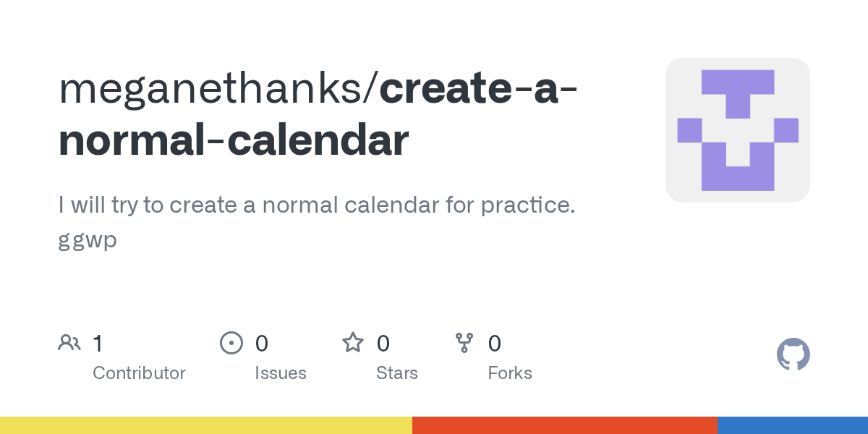Viewport: 868px width, 434px height.
Task: Open the create-a-normal-calendar repository title
Action: pos(318,114)
